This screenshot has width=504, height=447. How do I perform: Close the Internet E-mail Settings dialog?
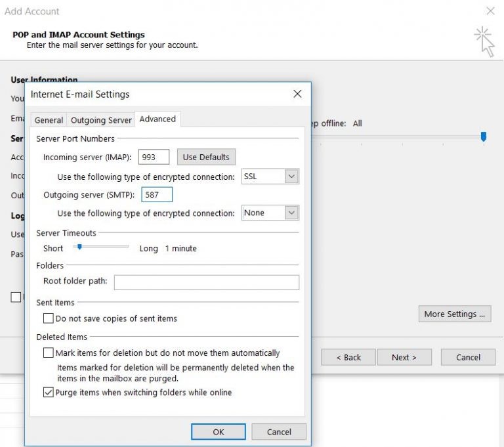(297, 94)
